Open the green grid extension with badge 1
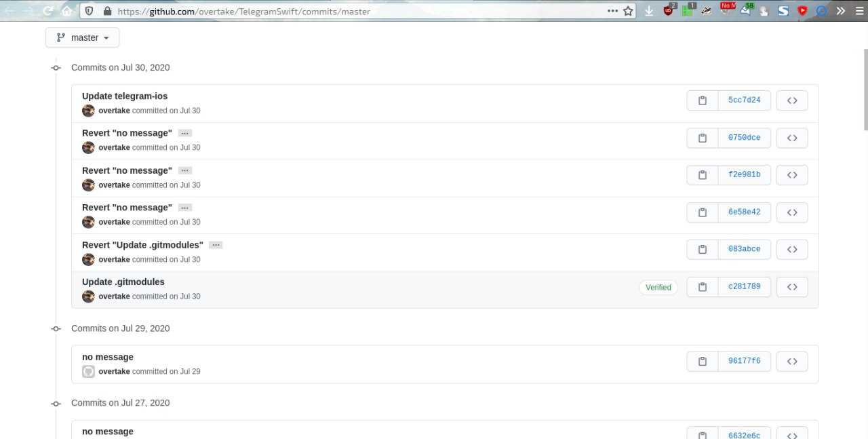 point(688,10)
